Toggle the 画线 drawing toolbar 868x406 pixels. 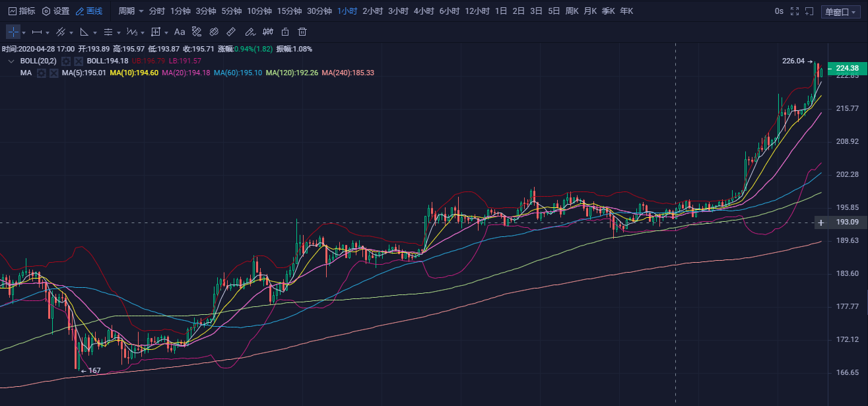coord(89,11)
